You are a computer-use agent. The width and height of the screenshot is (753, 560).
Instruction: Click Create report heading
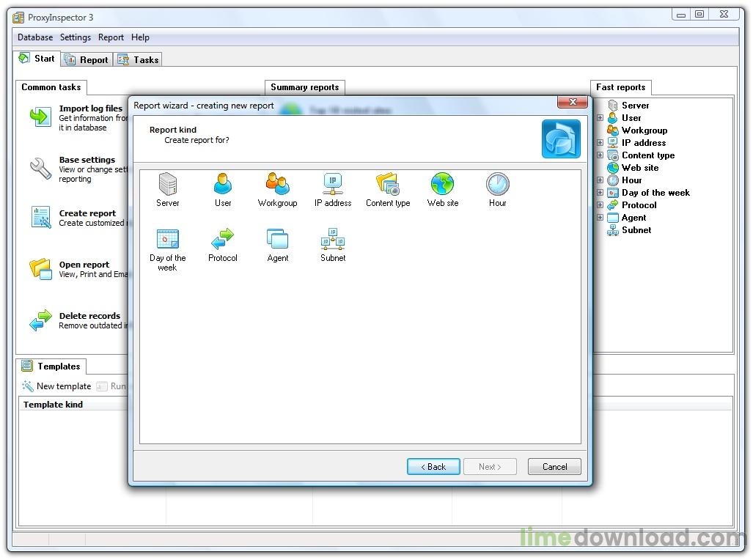point(87,213)
